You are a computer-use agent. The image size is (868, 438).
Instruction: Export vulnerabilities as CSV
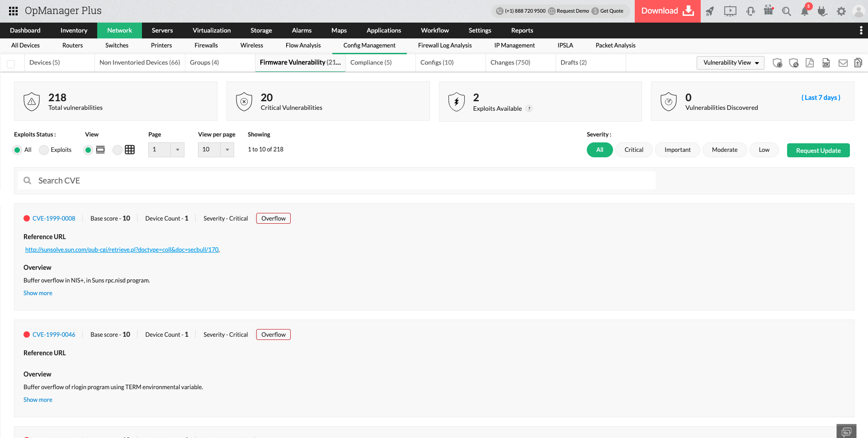(x=826, y=63)
